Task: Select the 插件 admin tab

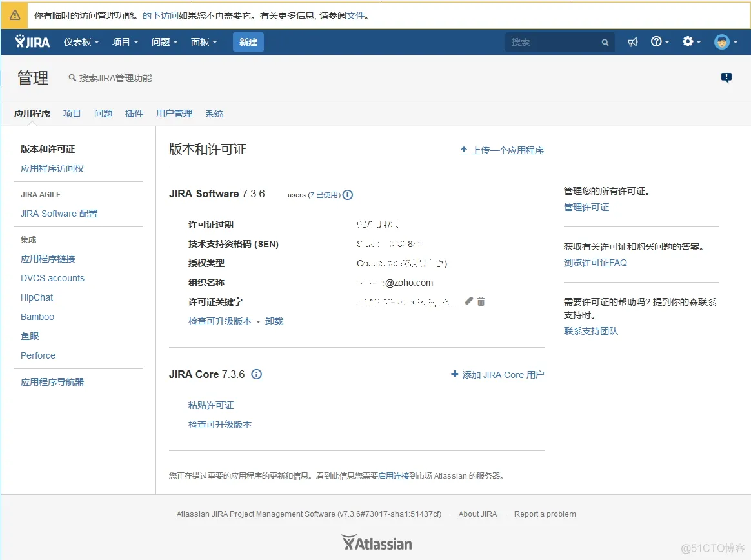Action: click(x=134, y=114)
